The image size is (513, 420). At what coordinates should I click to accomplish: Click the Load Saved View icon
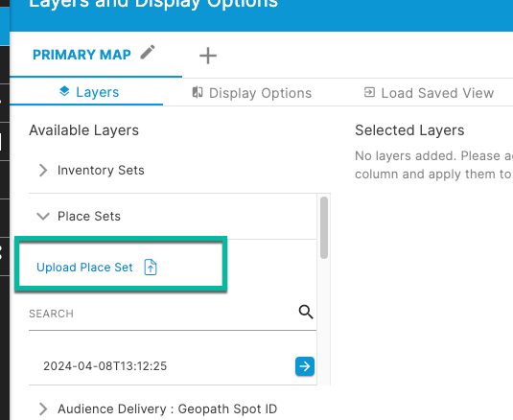pyautogui.click(x=369, y=92)
